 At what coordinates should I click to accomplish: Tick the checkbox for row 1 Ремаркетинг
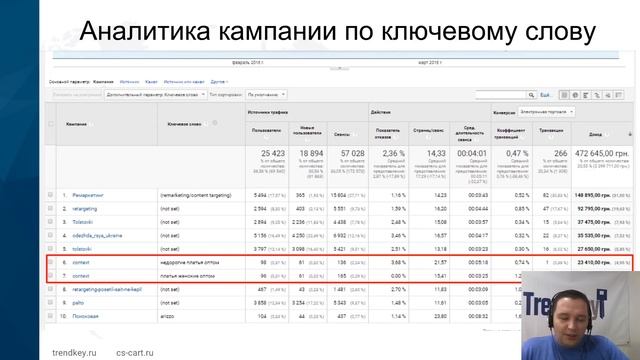point(51,195)
